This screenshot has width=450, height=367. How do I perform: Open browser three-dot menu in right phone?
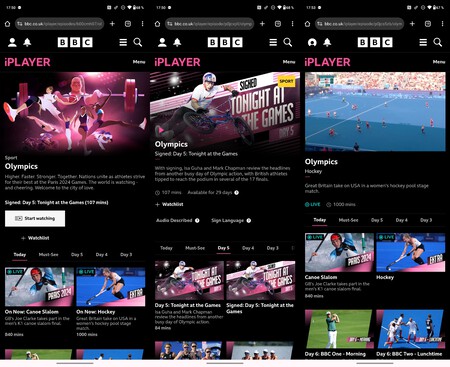point(442,24)
